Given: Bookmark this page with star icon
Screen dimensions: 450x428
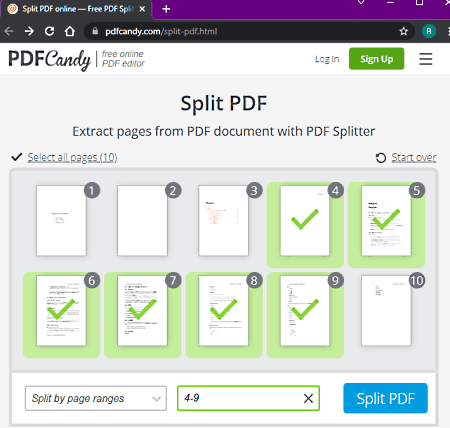Looking at the screenshot, I should pos(403,31).
